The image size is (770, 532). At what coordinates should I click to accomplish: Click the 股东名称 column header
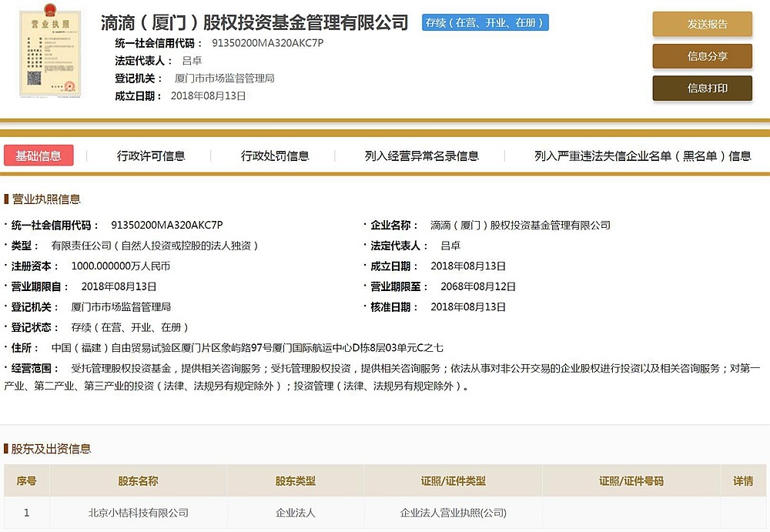tap(138, 480)
